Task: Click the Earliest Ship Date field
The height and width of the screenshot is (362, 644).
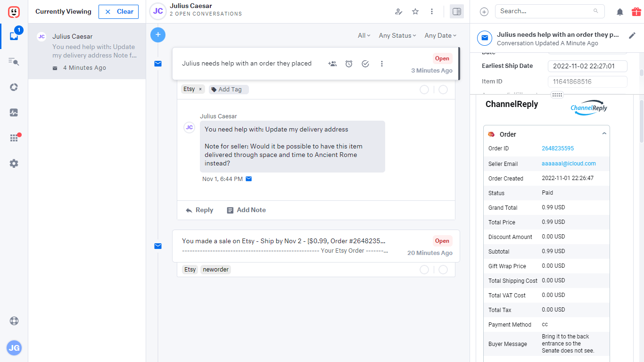Action: (587, 66)
